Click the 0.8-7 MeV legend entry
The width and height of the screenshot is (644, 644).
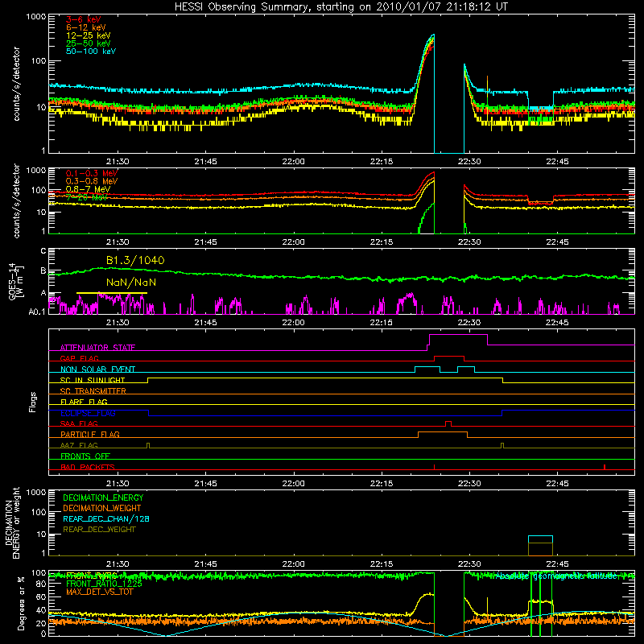point(88,189)
